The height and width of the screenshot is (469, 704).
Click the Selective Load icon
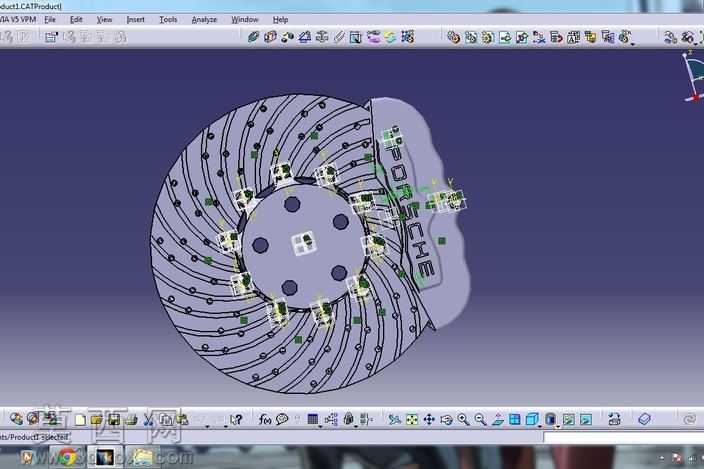590,37
